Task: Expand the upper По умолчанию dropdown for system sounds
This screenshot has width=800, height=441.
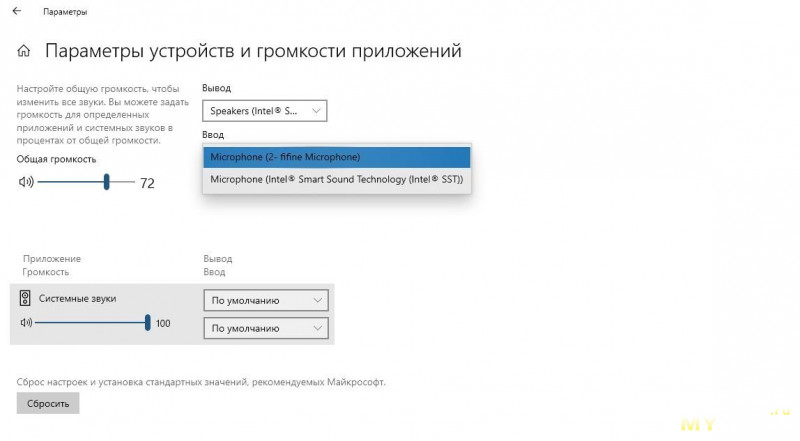Action: click(265, 300)
